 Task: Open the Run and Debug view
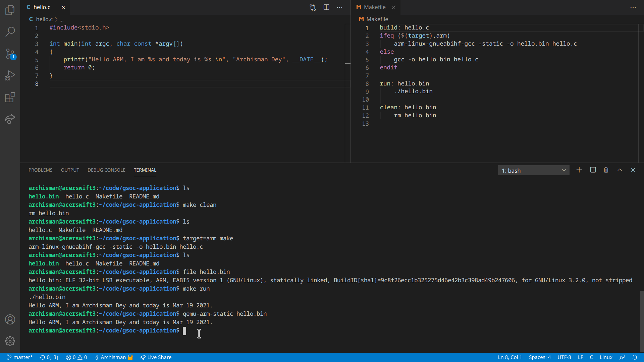point(10,75)
